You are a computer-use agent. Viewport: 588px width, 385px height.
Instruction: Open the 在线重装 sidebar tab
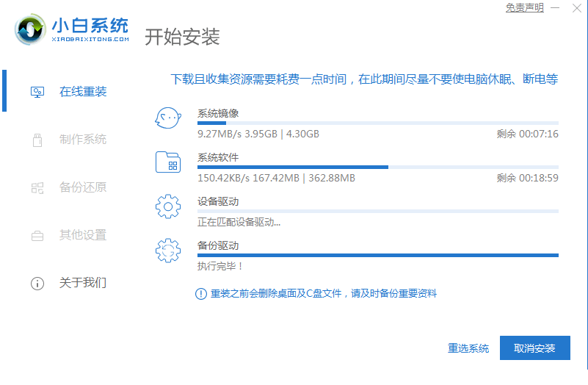click(82, 92)
